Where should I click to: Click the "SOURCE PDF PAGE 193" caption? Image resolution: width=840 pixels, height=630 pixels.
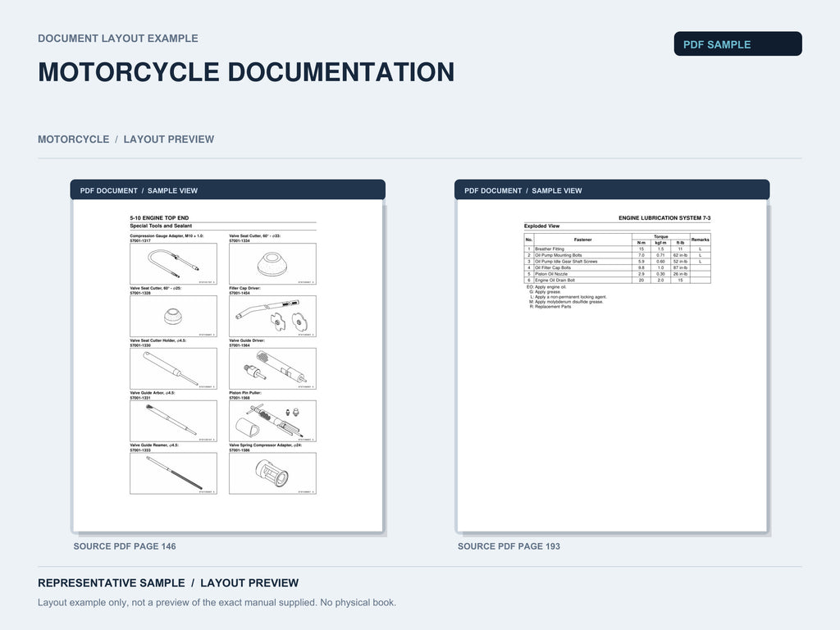click(509, 546)
